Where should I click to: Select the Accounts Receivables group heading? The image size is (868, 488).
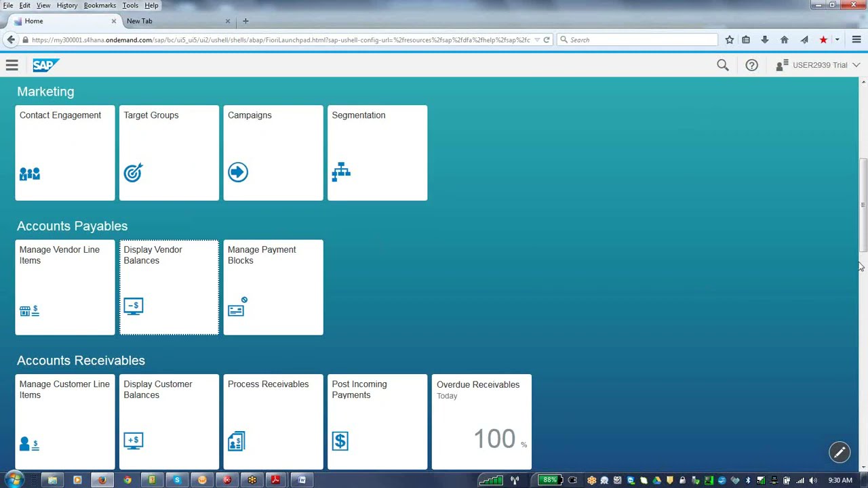(x=81, y=361)
